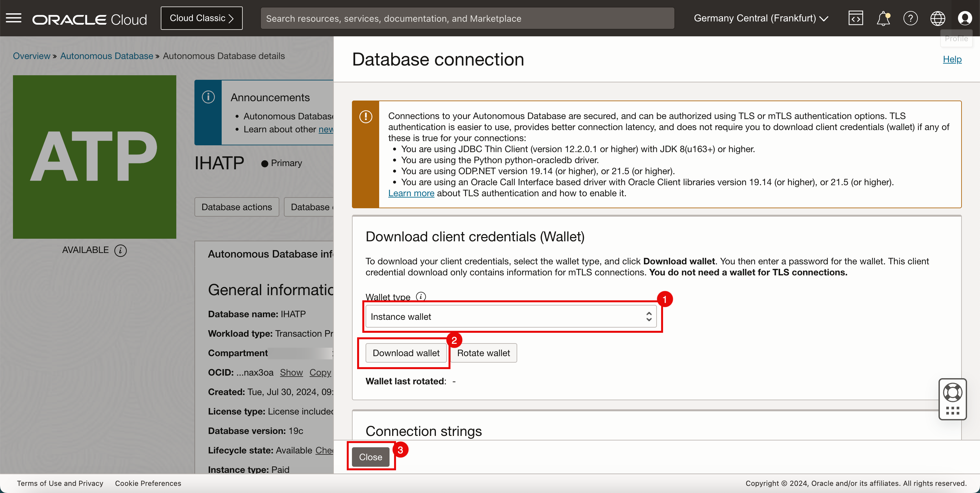Click the Download wallet button

pos(405,353)
